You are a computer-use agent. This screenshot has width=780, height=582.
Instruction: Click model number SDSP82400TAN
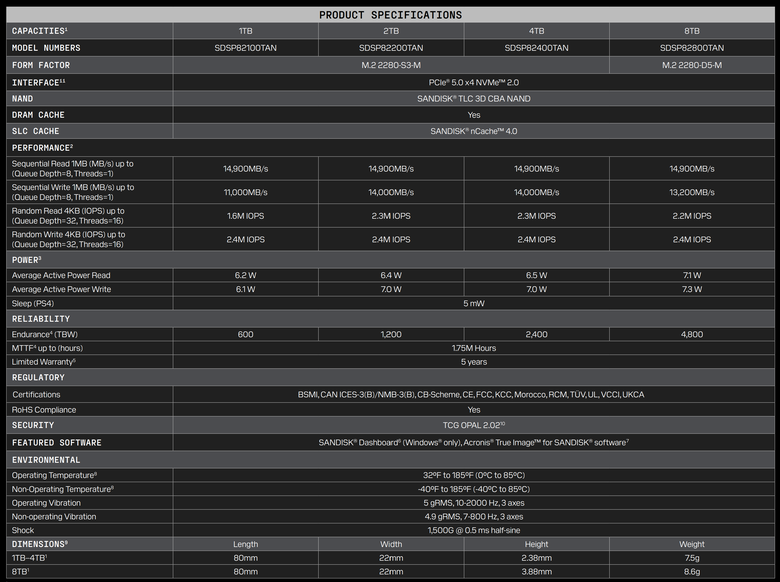click(x=536, y=48)
